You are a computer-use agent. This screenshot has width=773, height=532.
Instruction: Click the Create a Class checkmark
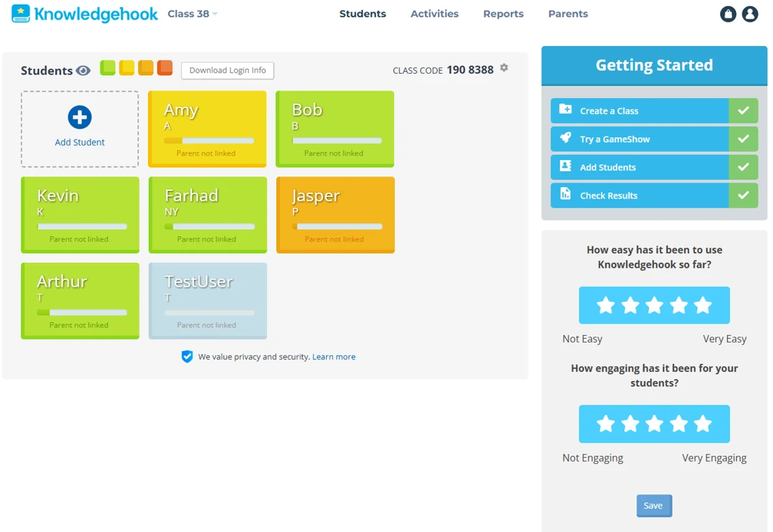pyautogui.click(x=744, y=111)
